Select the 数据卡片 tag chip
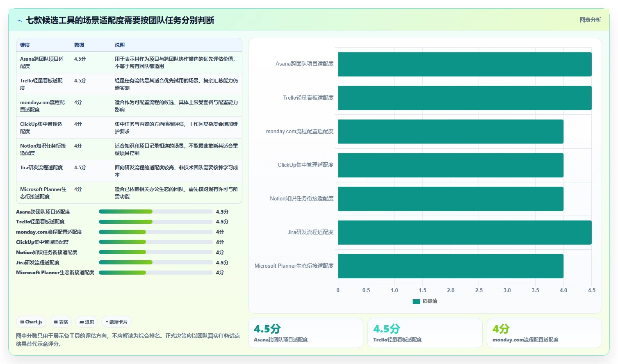 pyautogui.click(x=116, y=322)
